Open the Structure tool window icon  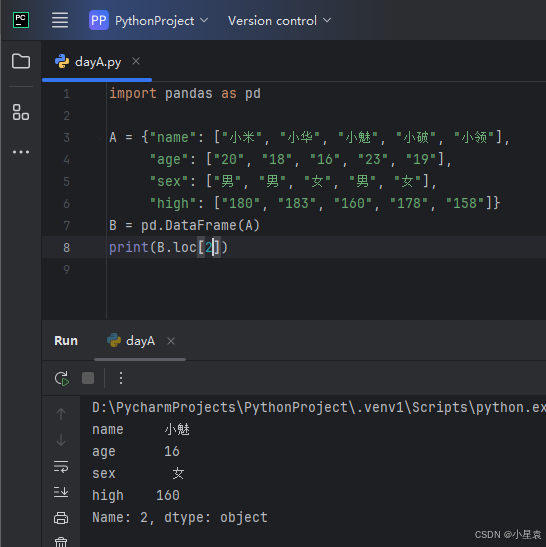coord(21,112)
